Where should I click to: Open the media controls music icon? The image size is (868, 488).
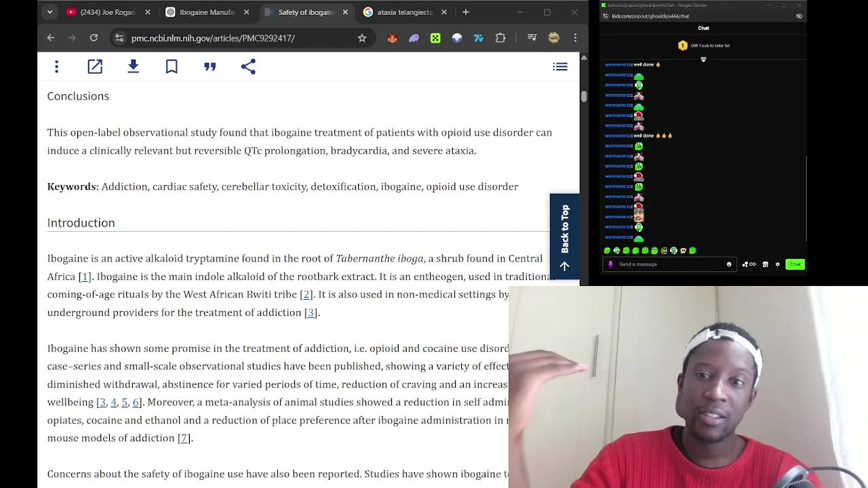532,38
